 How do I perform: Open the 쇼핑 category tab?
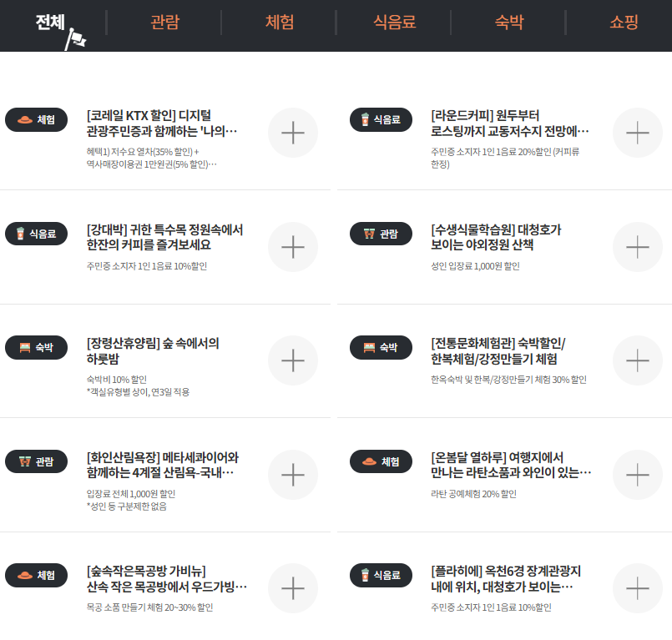pos(623,23)
